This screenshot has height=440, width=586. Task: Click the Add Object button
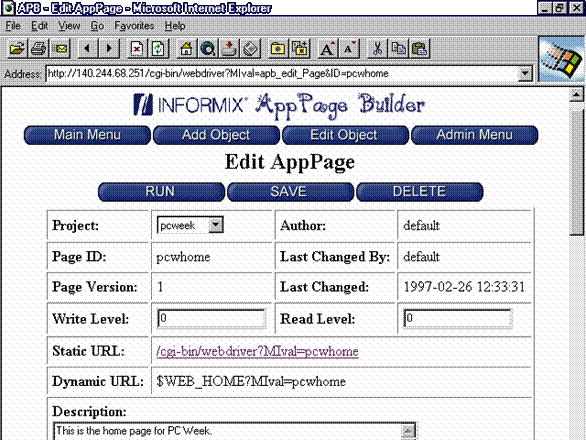click(216, 135)
